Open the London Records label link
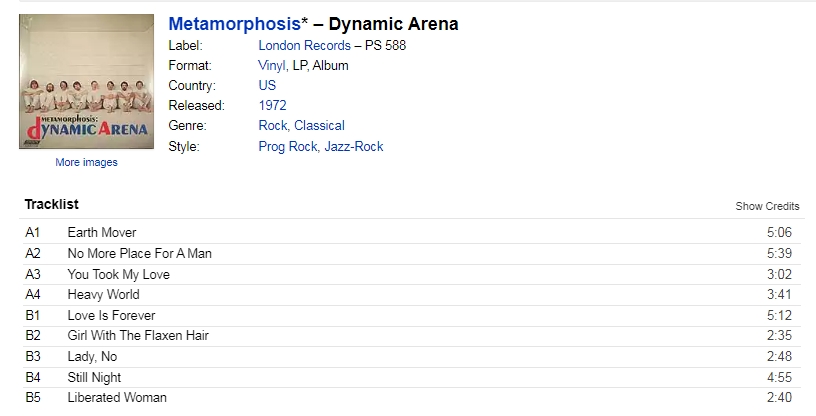Screen dimensions: 816x416 click(x=304, y=45)
